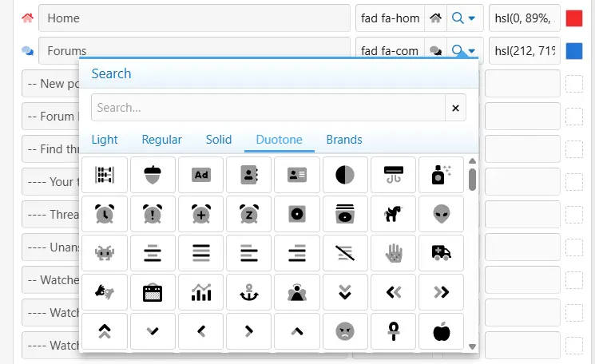Choose the address card icon
Screen dimensions: 595x364
click(x=297, y=175)
